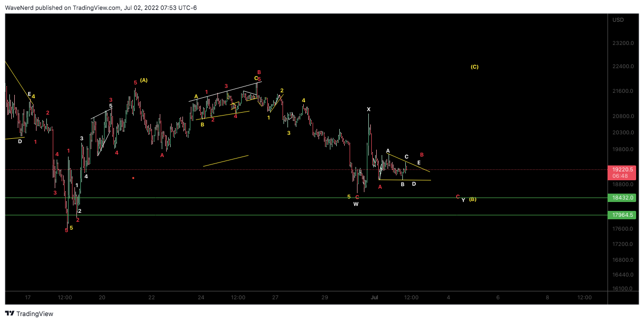644x322 pixels.
Task: Click the 18800.0 price axis label
Action: (x=622, y=185)
